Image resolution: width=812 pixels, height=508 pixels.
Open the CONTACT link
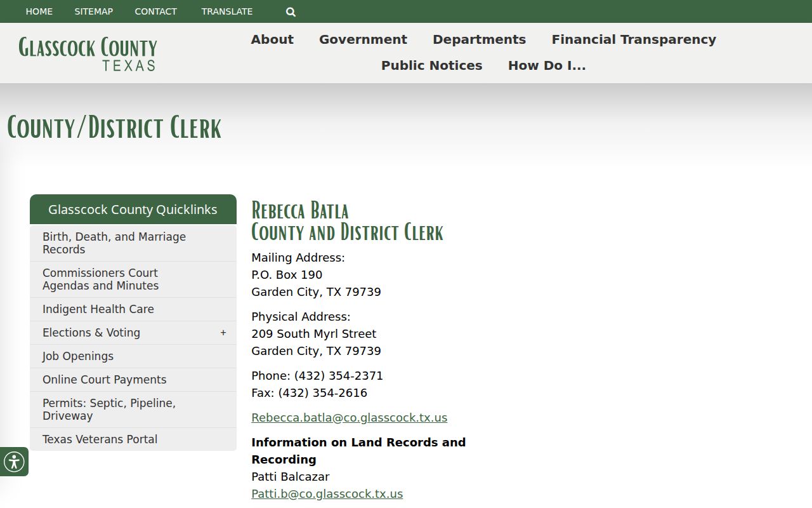(x=155, y=11)
